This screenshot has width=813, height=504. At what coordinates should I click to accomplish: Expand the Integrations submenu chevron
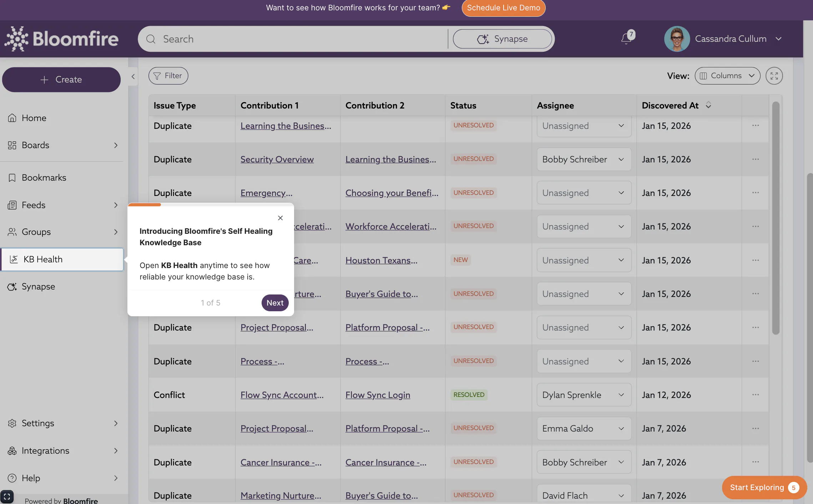(x=116, y=450)
